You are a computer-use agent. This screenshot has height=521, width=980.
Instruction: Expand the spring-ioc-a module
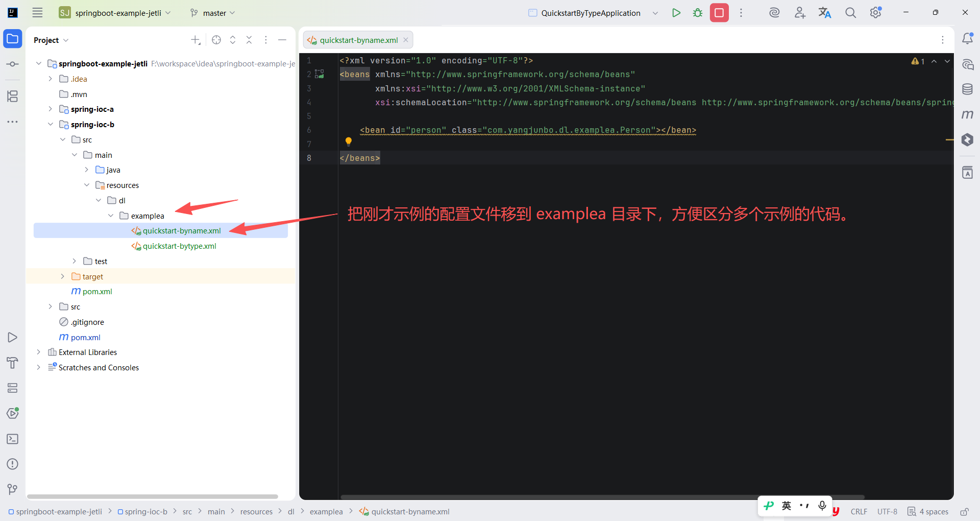pyautogui.click(x=50, y=109)
